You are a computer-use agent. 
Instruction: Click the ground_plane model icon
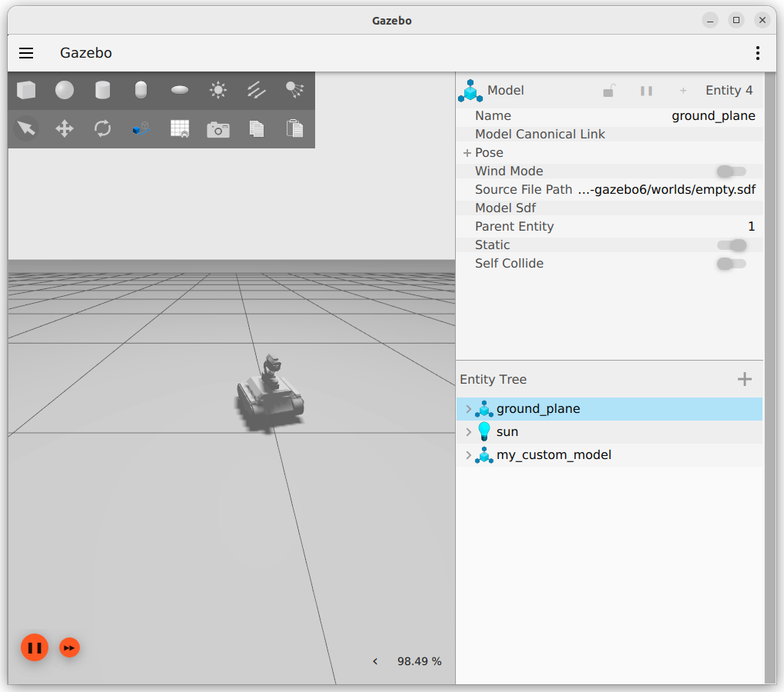484,409
